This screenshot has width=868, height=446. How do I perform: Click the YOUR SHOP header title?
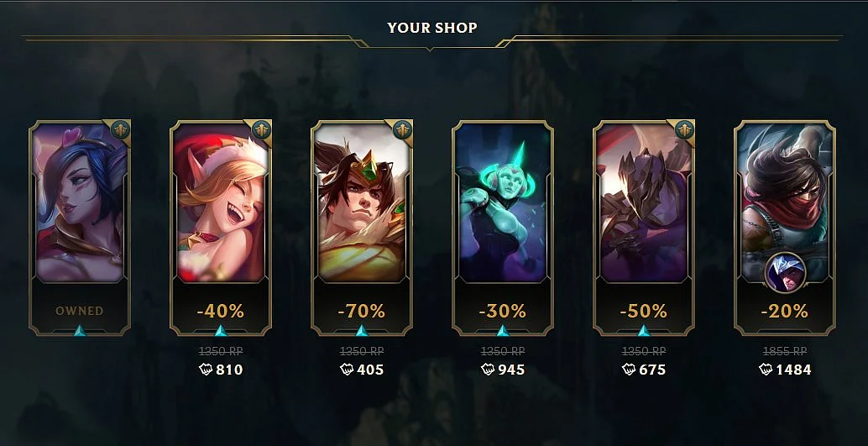[432, 28]
